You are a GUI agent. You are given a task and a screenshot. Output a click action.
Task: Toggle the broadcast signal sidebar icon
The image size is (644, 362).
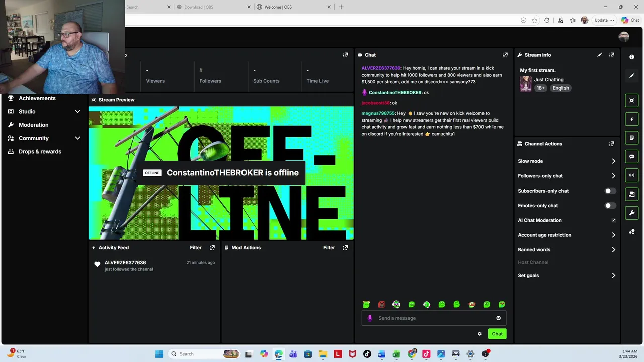632,175
